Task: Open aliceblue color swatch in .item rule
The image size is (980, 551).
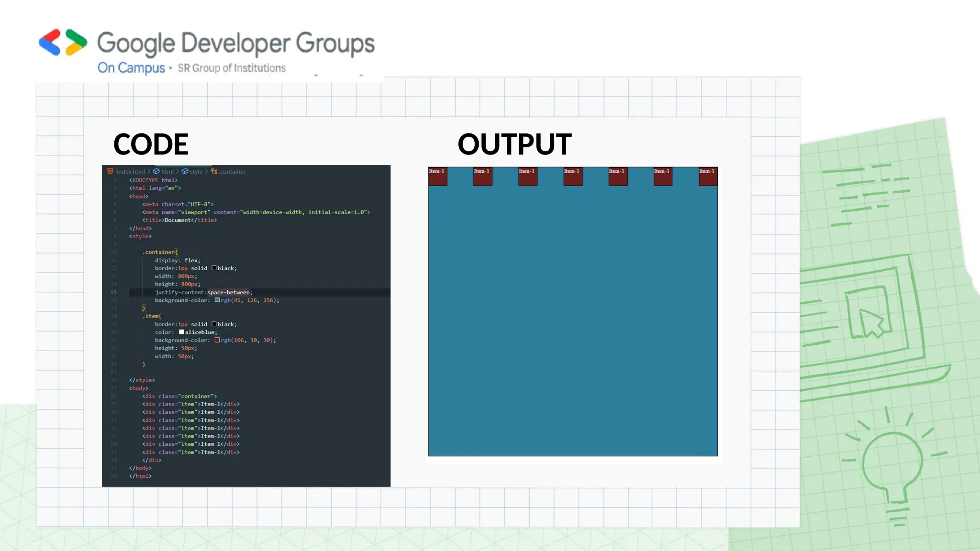Action: (x=181, y=332)
